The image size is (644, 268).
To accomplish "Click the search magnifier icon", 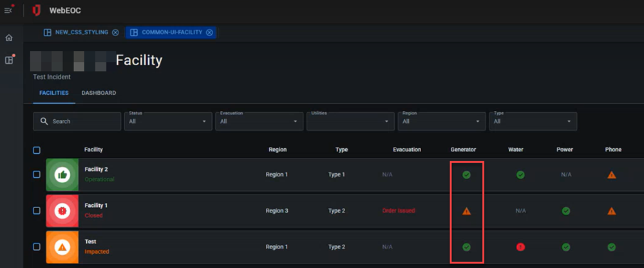I will tap(44, 122).
